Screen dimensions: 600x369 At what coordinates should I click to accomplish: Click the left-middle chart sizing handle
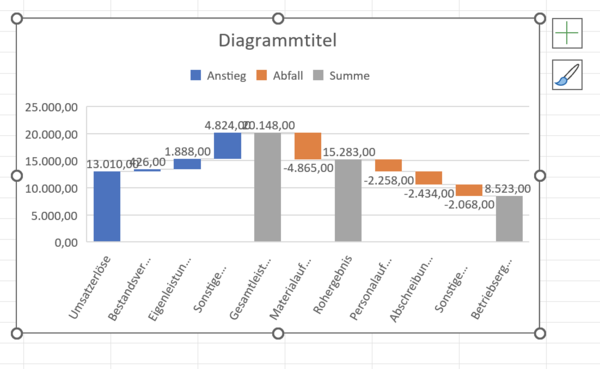[17, 176]
